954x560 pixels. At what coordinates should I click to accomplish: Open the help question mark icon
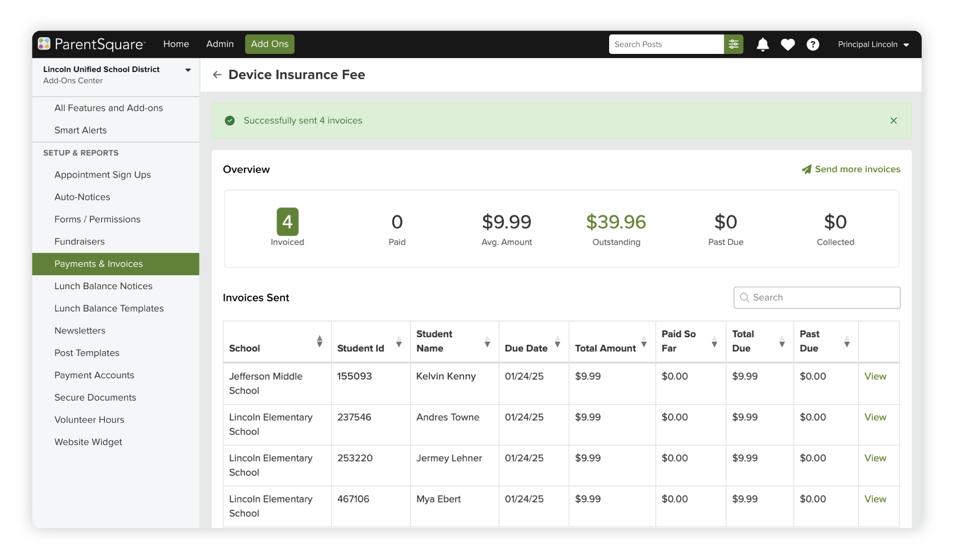click(813, 44)
